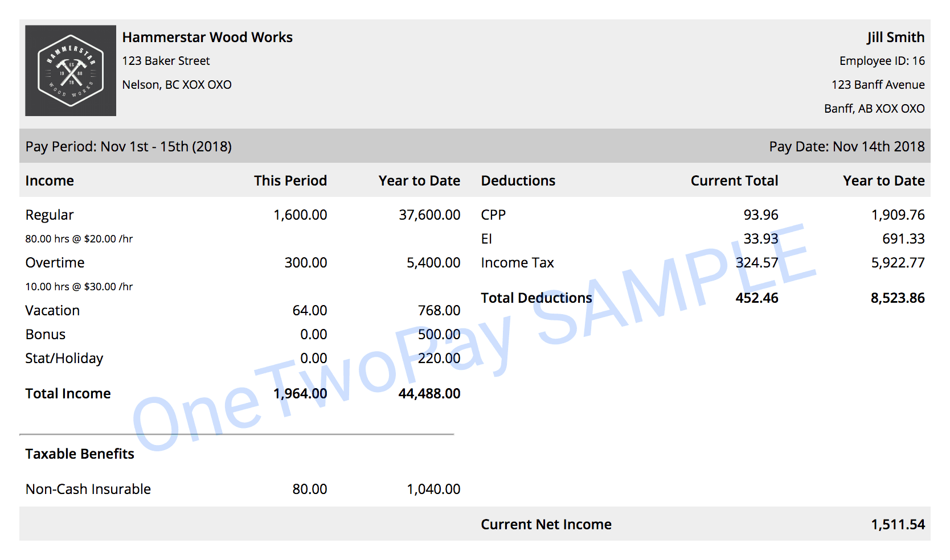Image resolution: width=950 pixels, height=560 pixels.
Task: Select the Current Net Income amount 1,511.54
Action: [898, 525]
